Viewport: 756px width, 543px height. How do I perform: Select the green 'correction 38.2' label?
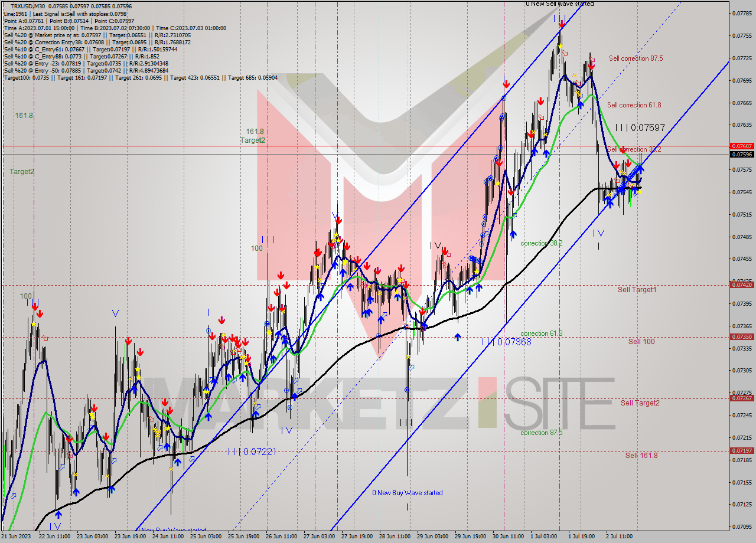click(x=541, y=243)
